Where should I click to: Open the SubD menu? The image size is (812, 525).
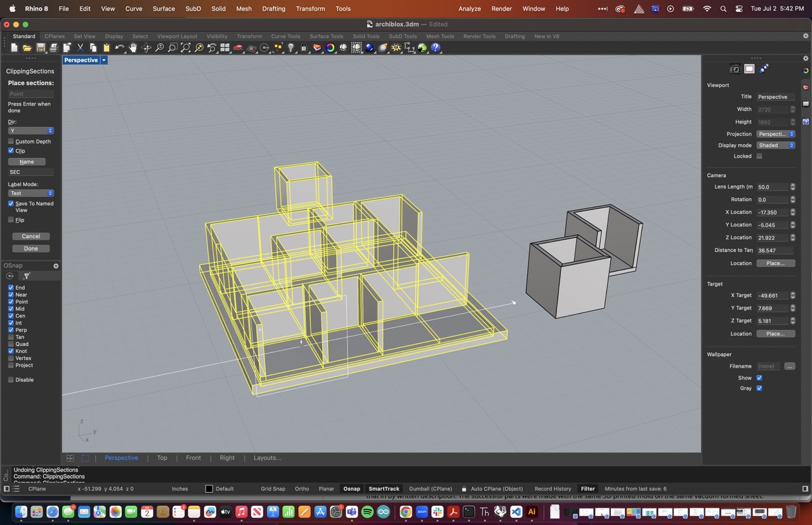(x=193, y=9)
